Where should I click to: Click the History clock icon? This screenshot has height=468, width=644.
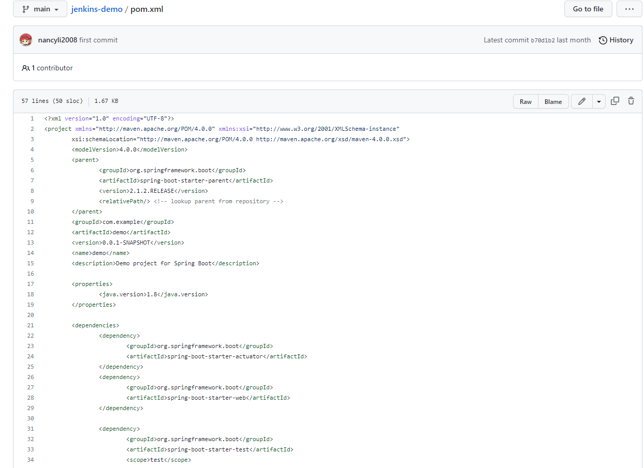click(603, 41)
